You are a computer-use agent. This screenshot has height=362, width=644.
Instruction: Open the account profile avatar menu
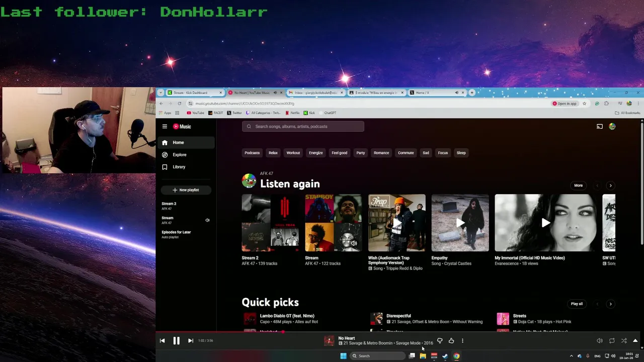(x=612, y=127)
